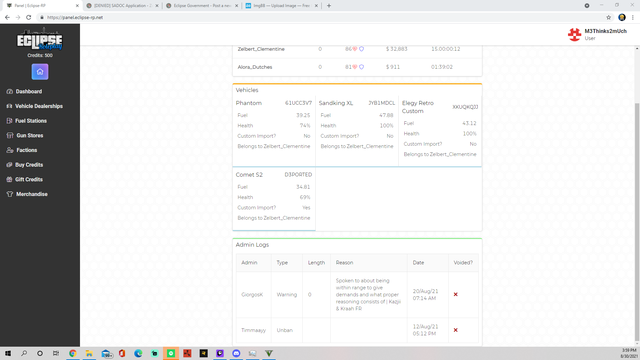This screenshot has width=640, height=360.
Task: Go to Fuel Stations
Action: click(x=31, y=121)
